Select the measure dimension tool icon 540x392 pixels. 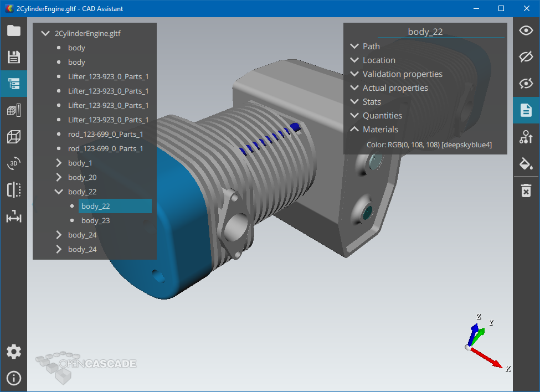tap(13, 217)
